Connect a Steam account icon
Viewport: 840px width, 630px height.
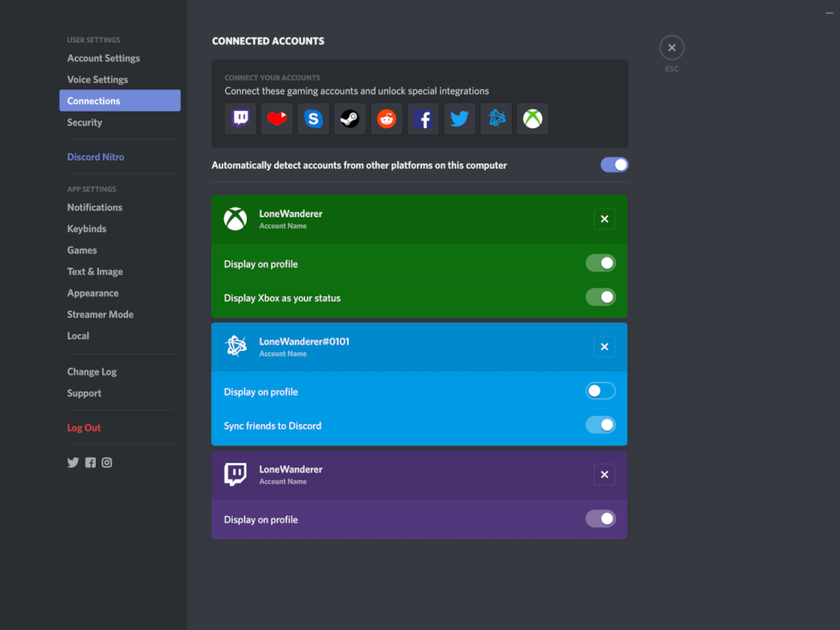[349, 118]
